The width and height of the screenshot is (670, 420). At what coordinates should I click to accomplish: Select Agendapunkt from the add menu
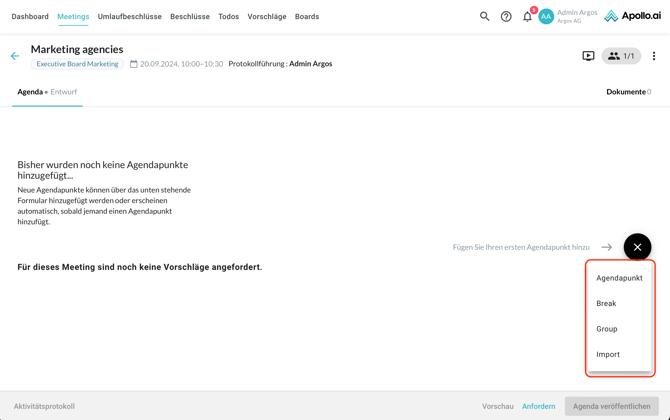click(619, 278)
